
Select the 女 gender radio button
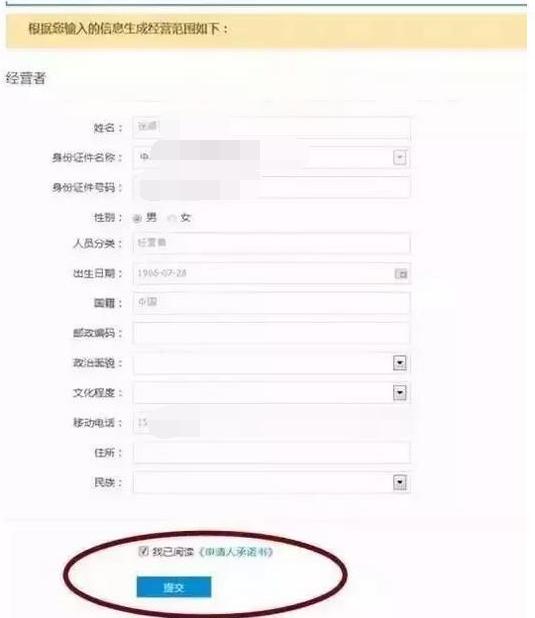pos(172,218)
